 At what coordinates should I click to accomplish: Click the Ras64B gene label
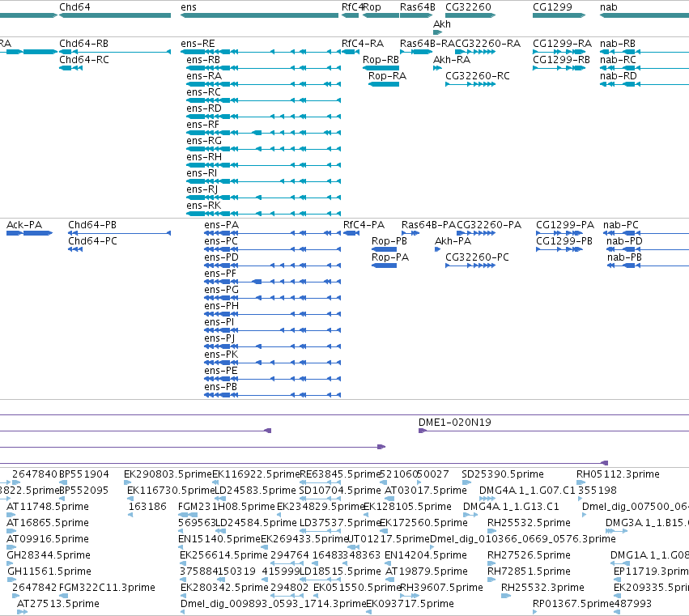coord(418,7)
